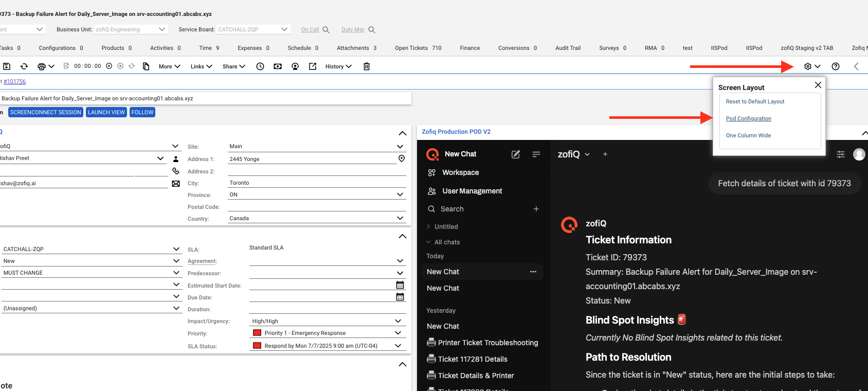This screenshot has width=868, height=391.
Task: Open the zofiQ model selector dropdown
Action: pyautogui.click(x=574, y=154)
